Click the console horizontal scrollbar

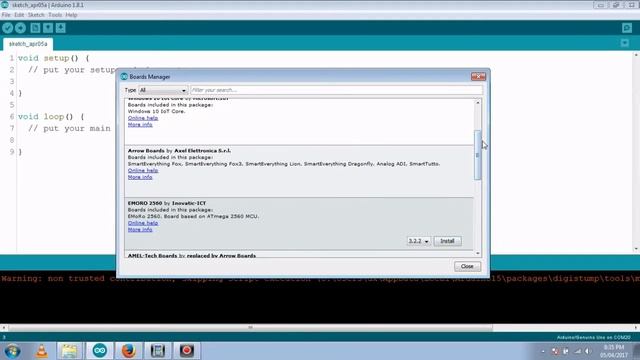(x=250, y=327)
